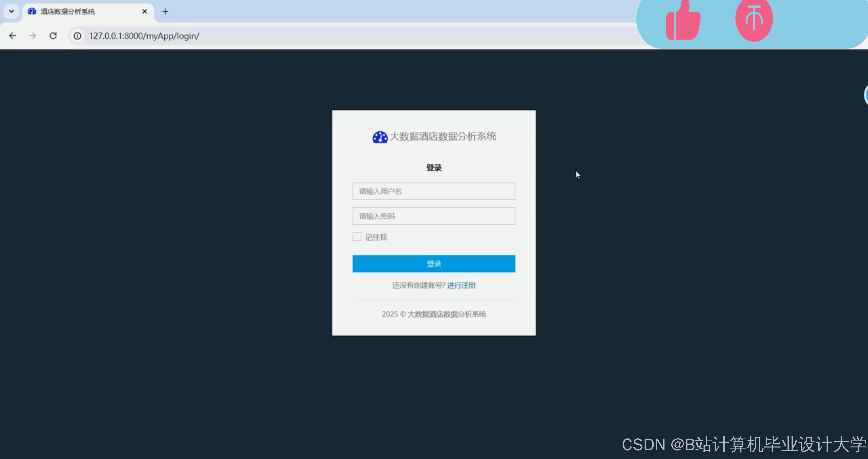Go back with the browser back arrow

[13, 36]
